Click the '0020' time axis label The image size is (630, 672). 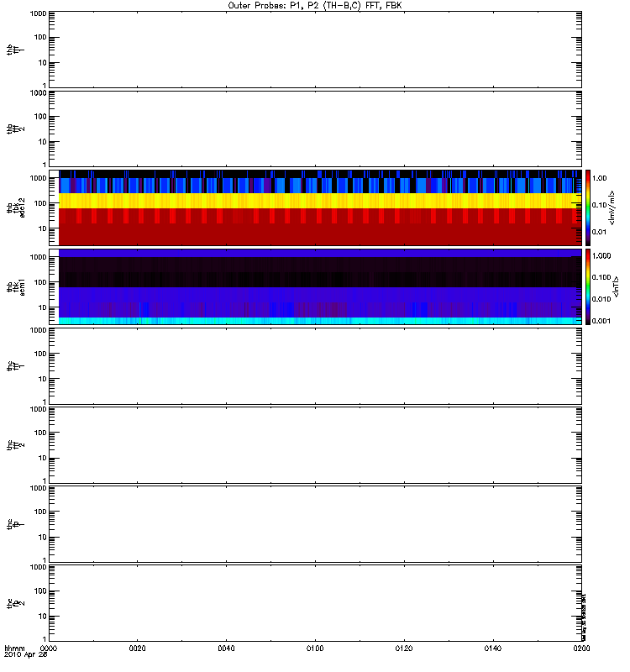coord(137,648)
